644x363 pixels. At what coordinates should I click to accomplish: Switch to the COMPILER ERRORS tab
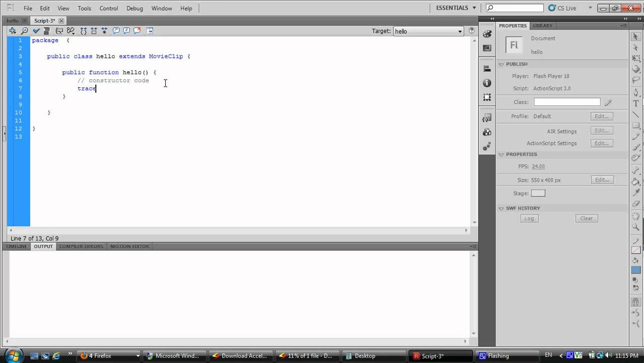point(81,247)
